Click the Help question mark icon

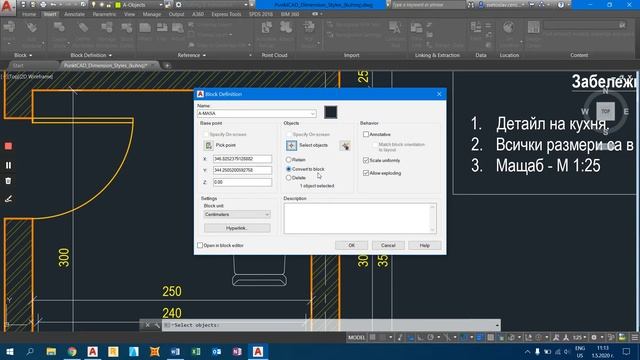pos(561,5)
